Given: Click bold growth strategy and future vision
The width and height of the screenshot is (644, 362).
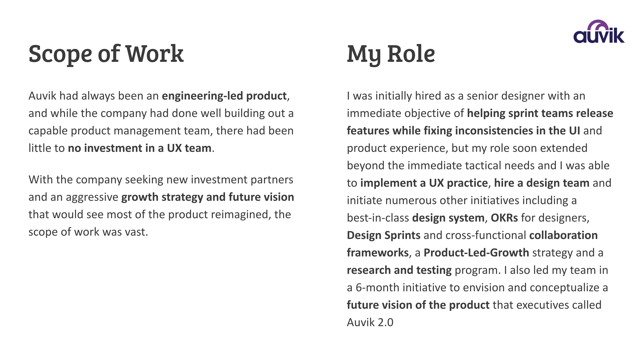Looking at the screenshot, I should pos(207,197).
